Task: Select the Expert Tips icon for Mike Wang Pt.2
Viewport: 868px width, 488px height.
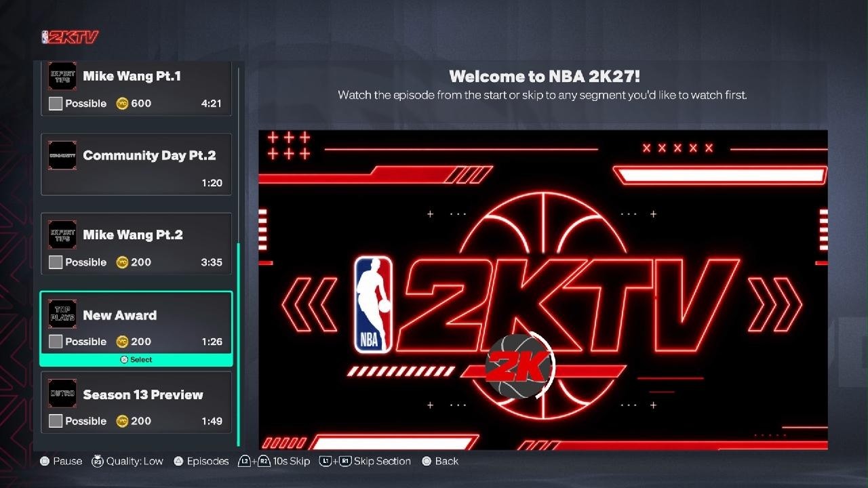Action: tap(62, 235)
